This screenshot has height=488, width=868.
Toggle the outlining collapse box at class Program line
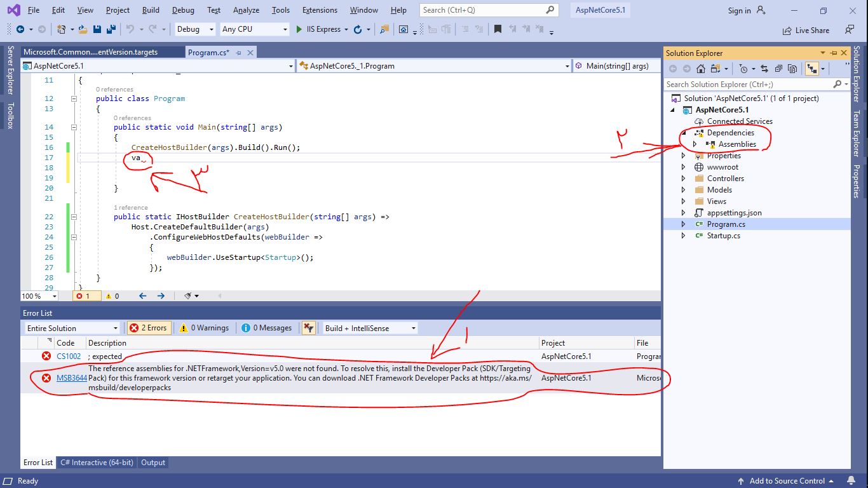(x=74, y=98)
